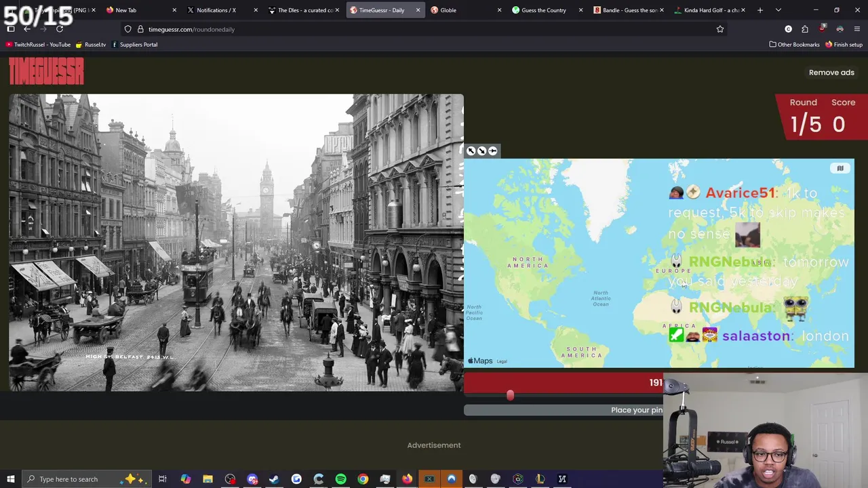This screenshot has height=488, width=868.
Task: Click the second map size arrow icon
Action: point(481,151)
